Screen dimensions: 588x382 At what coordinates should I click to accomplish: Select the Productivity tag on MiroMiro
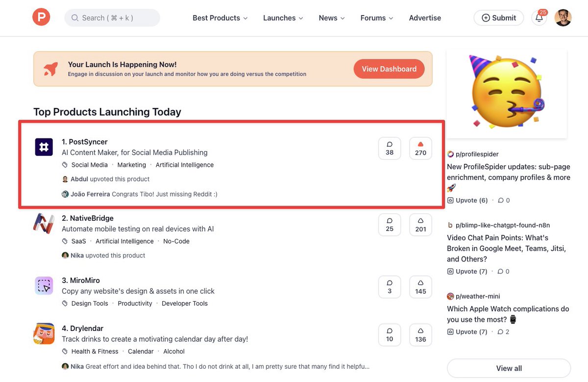(135, 304)
